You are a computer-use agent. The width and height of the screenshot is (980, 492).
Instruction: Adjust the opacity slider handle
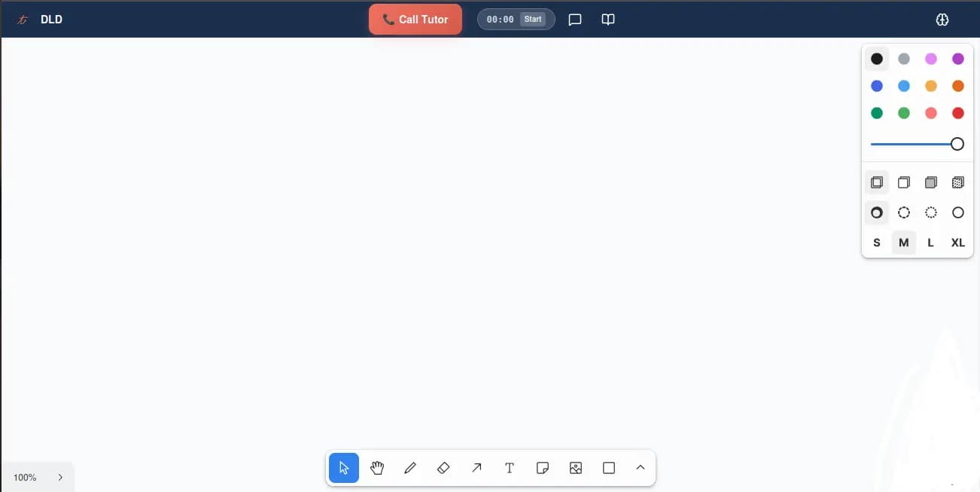point(957,144)
